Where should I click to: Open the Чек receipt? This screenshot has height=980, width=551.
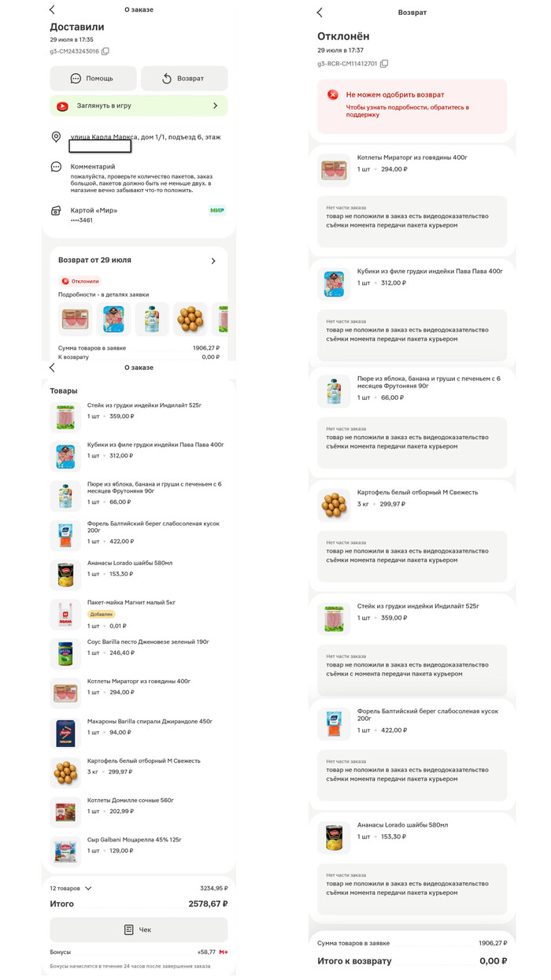pos(139,930)
